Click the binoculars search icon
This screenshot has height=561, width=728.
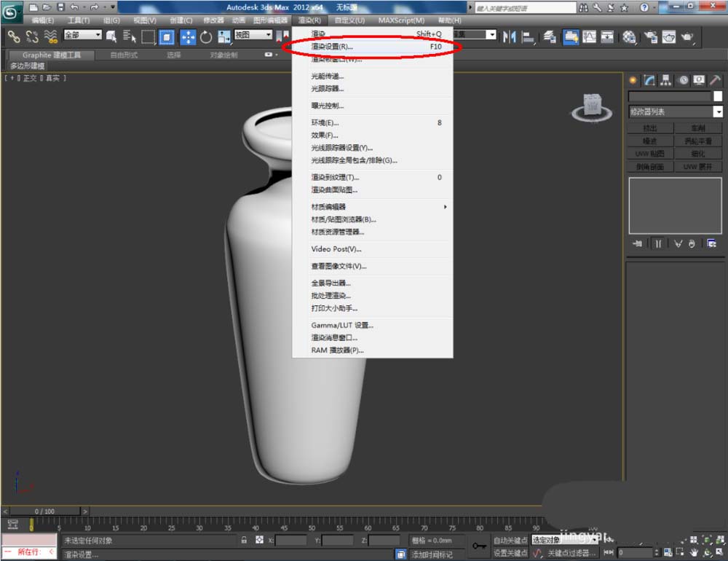tap(584, 7)
